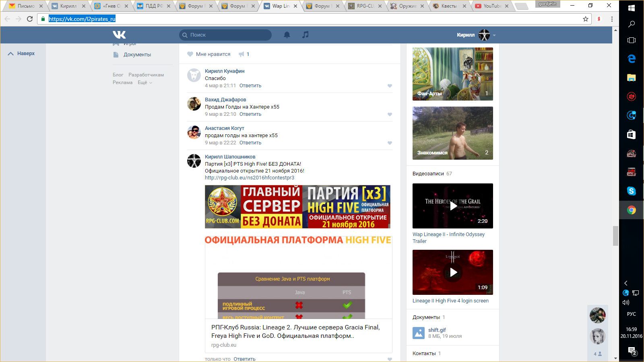Click Мне нравится button
This screenshot has height=362, width=644.
tap(208, 54)
